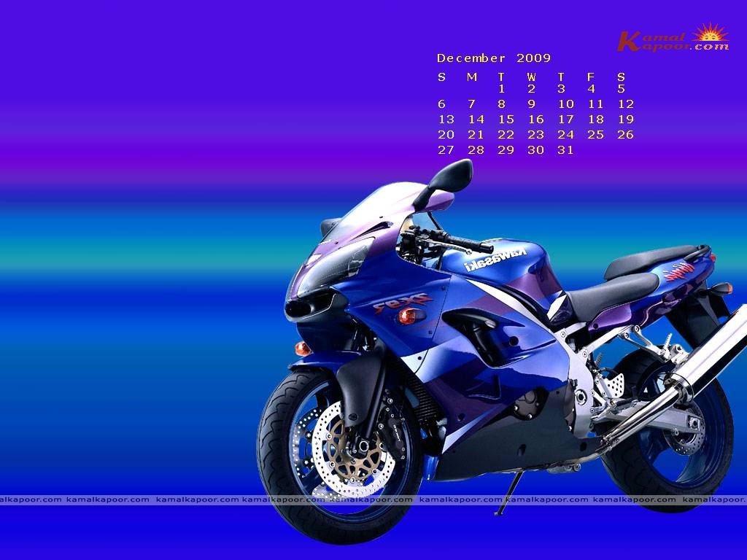Viewport: 747px width, 560px height.
Task: Select date 9 in the calendar
Action: point(532,104)
